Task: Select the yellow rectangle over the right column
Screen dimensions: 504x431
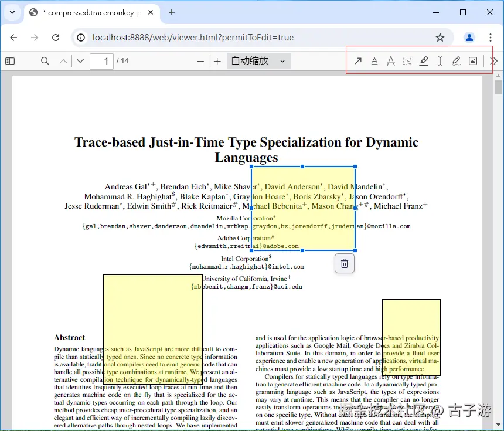Action: [x=411, y=338]
